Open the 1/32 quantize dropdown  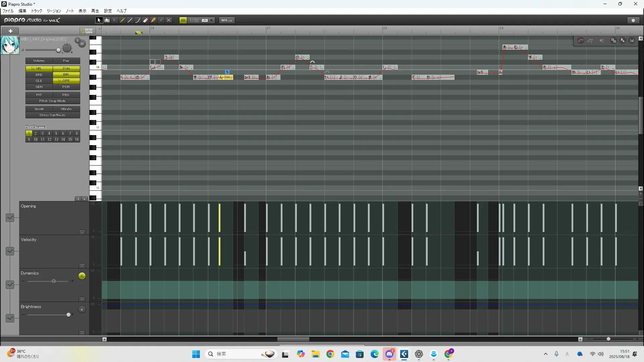[x=212, y=20]
